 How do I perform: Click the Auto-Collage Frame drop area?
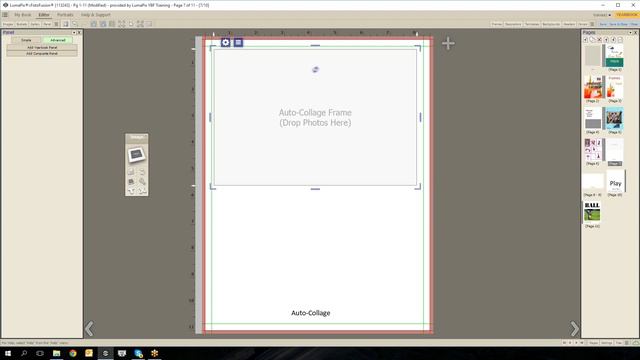315,118
